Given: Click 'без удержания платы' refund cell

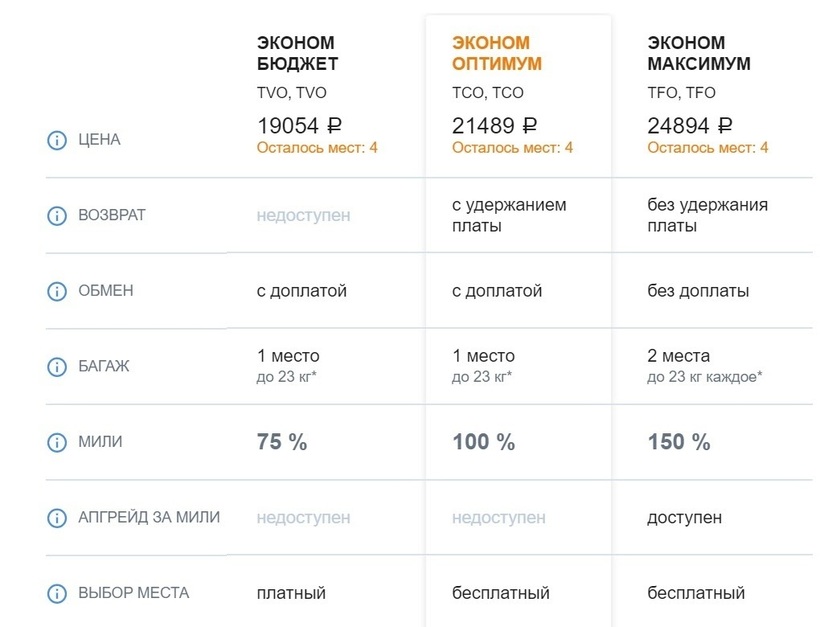Looking at the screenshot, I should coord(707,215).
